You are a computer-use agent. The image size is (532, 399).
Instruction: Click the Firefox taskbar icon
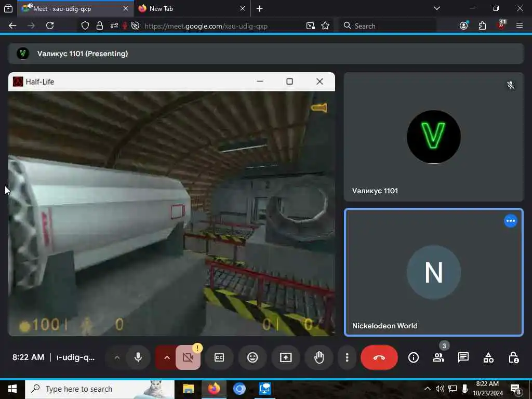coord(214,389)
